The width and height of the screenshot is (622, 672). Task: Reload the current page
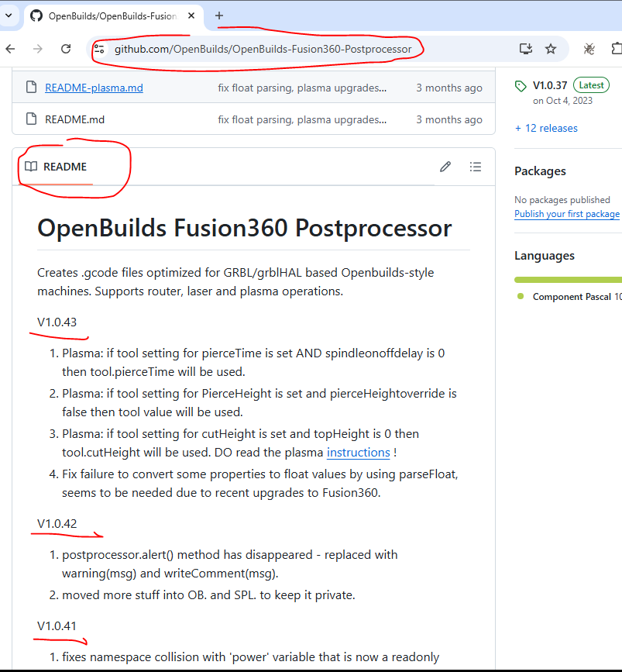[x=66, y=49]
